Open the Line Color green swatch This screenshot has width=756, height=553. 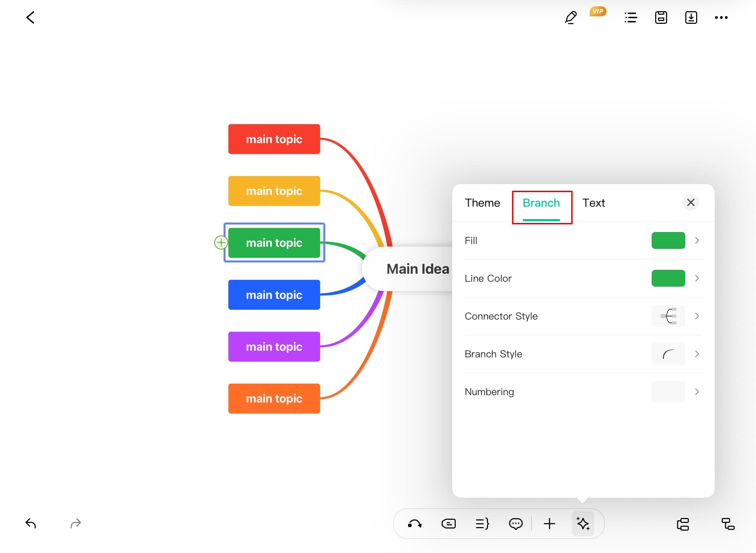[668, 278]
